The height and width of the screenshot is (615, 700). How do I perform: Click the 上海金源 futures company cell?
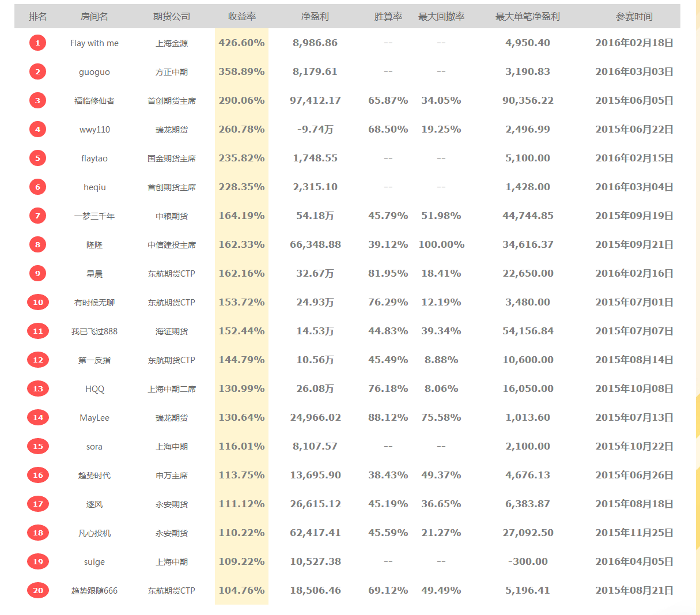(x=172, y=43)
